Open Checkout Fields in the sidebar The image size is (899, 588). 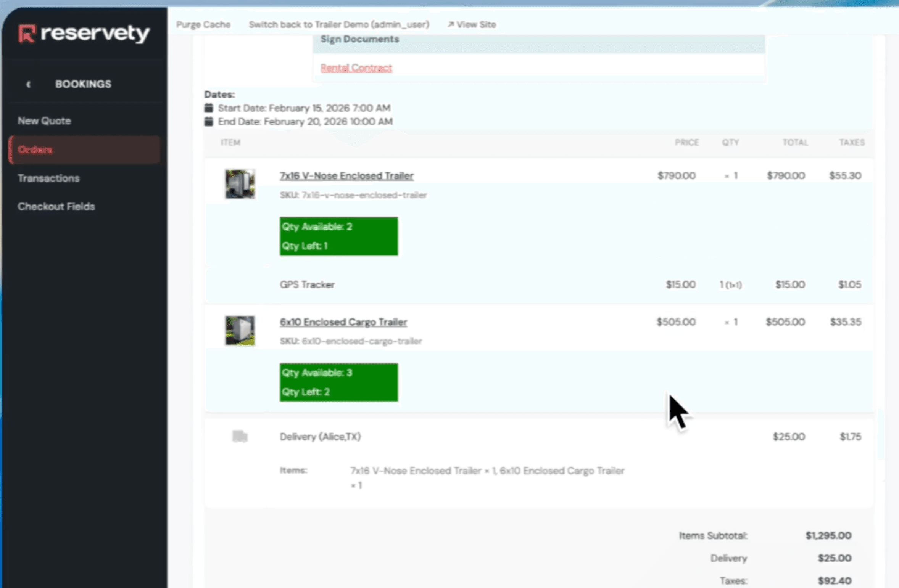tap(56, 206)
